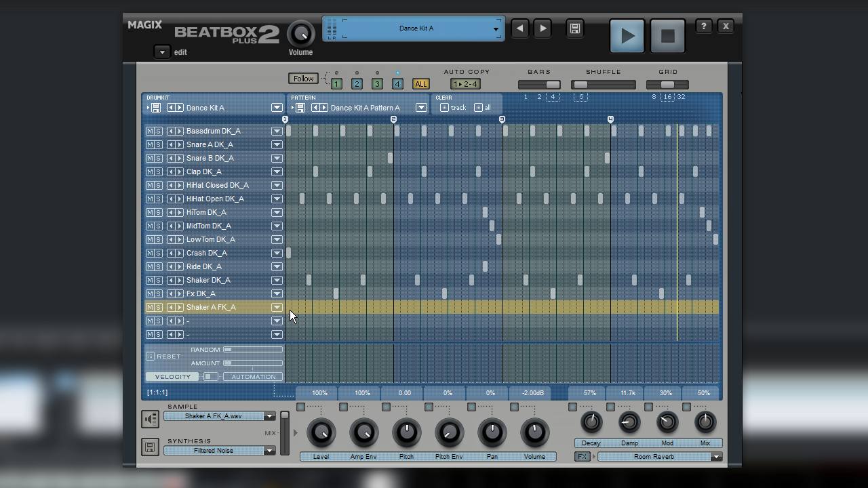Open help with the question mark button
The height and width of the screenshot is (488, 868).
click(x=703, y=26)
